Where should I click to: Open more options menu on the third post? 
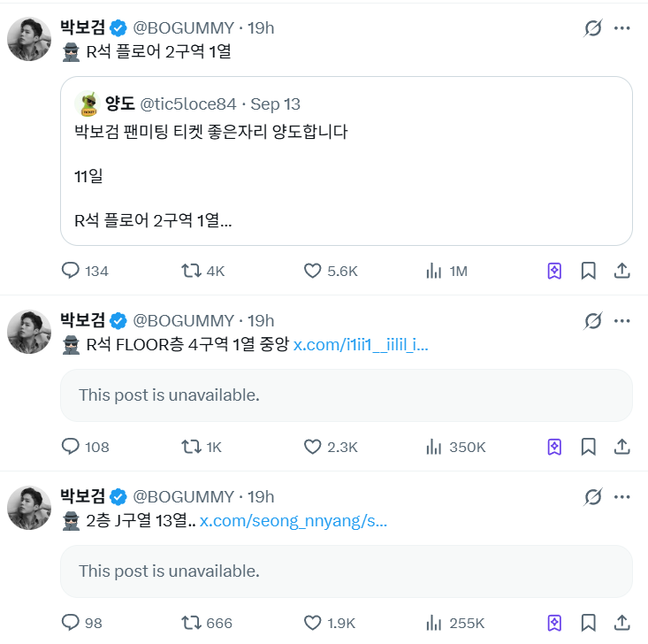click(622, 496)
